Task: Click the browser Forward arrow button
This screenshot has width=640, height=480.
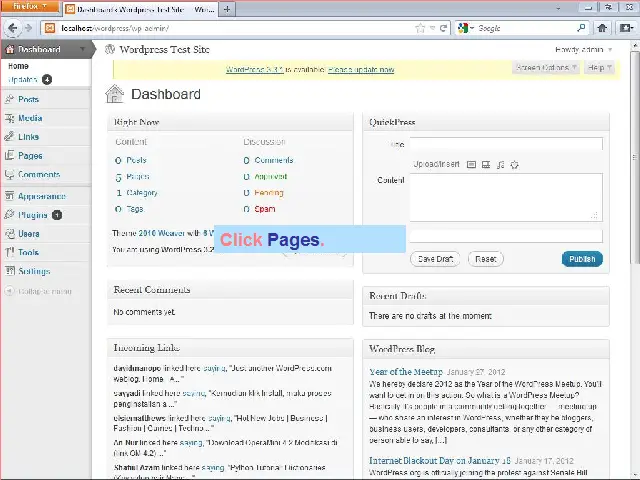Action: click(x=28, y=28)
